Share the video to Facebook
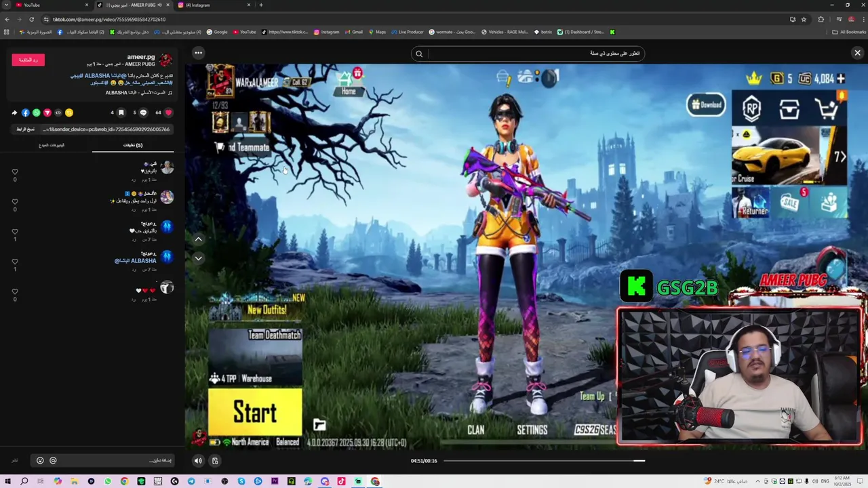Viewport: 868px width, 488px height. 25,113
